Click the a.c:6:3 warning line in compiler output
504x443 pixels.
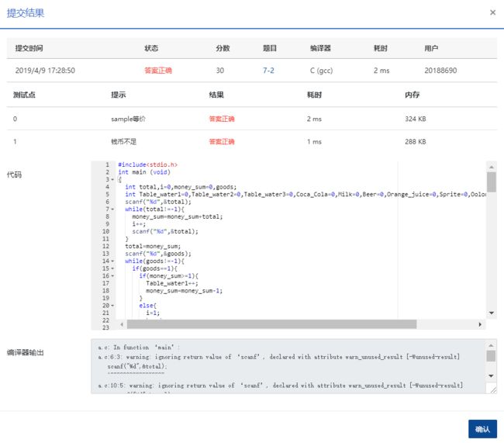[278, 357]
